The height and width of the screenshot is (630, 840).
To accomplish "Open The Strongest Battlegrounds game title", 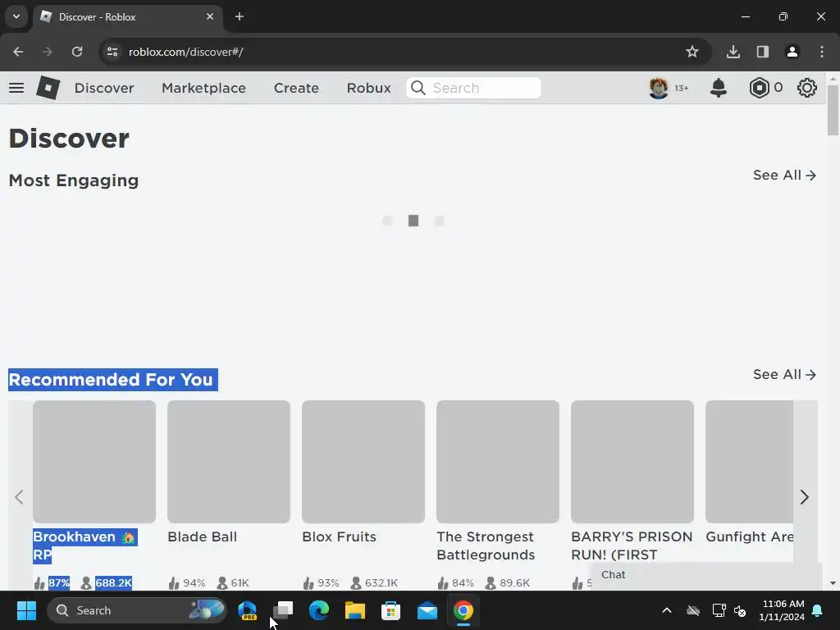I will 486,546.
